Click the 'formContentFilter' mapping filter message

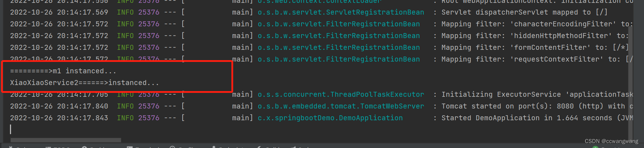[535, 48]
